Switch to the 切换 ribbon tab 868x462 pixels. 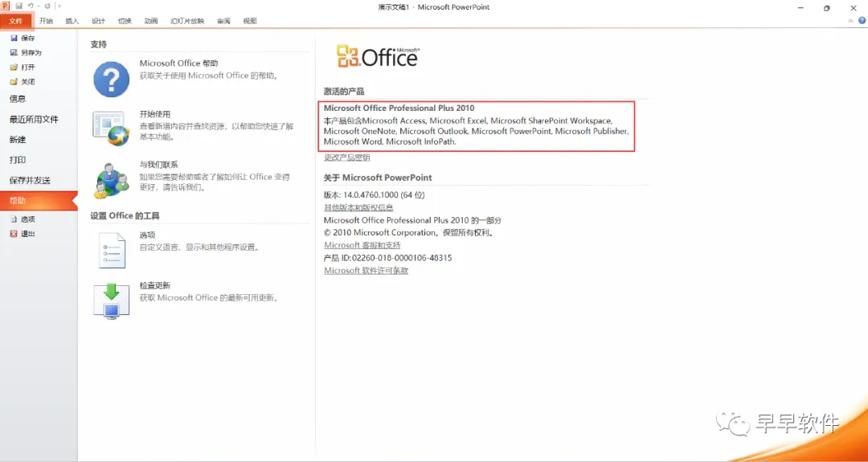[125, 21]
